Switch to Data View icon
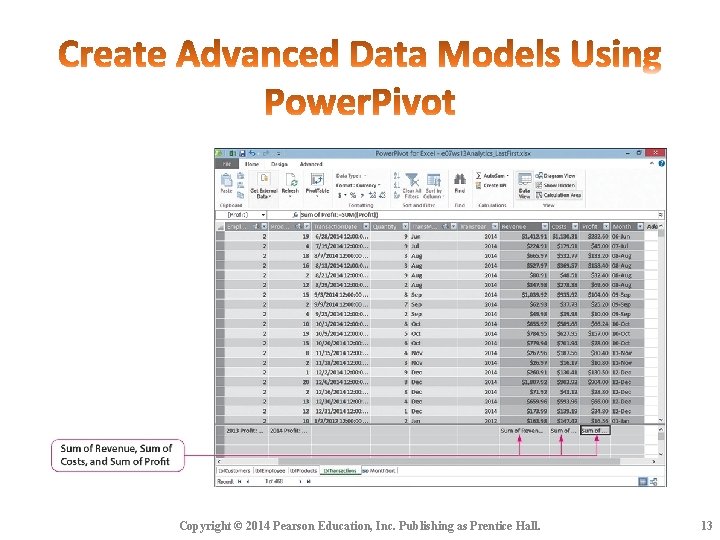Screen dimensions: 720x540 (524, 179)
